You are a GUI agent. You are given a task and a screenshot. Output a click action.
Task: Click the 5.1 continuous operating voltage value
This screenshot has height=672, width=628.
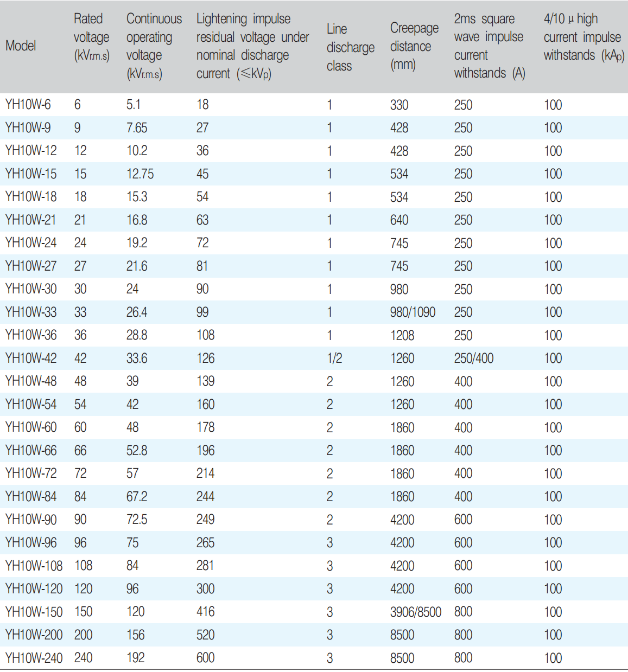(134, 105)
